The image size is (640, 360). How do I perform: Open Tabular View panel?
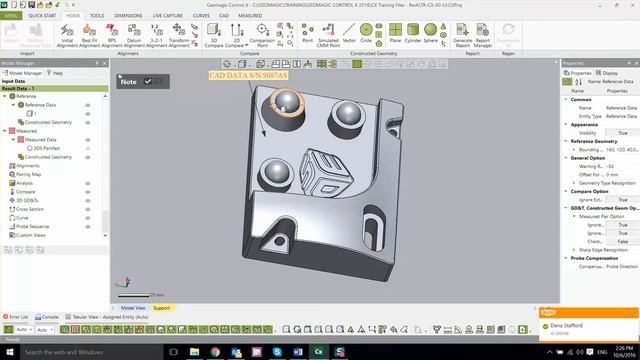(x=106, y=317)
